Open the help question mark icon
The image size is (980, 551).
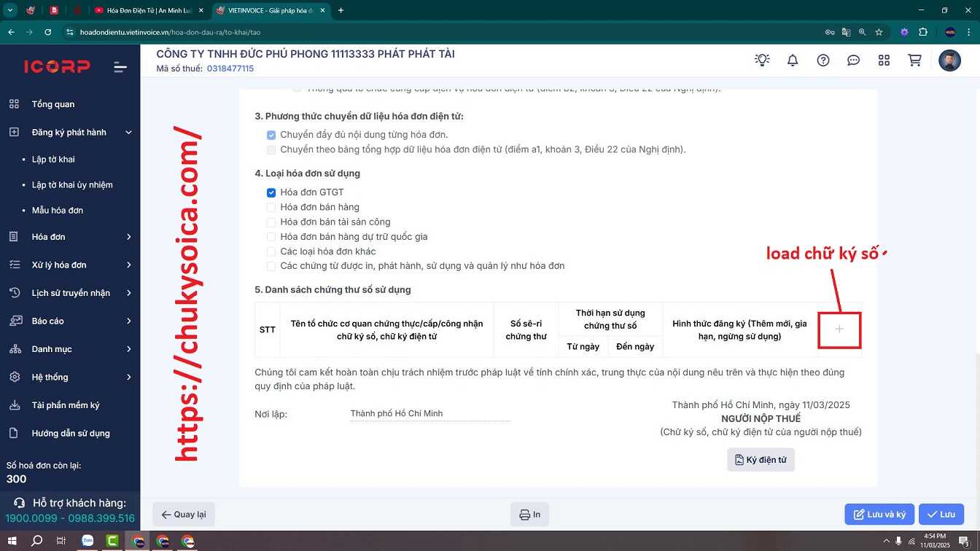823,60
